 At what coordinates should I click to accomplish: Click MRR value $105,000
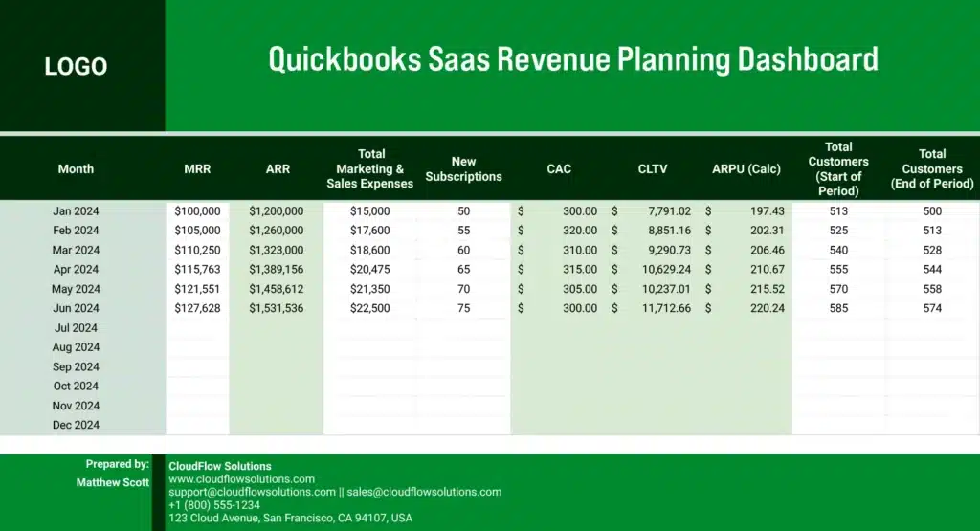pyautogui.click(x=197, y=231)
